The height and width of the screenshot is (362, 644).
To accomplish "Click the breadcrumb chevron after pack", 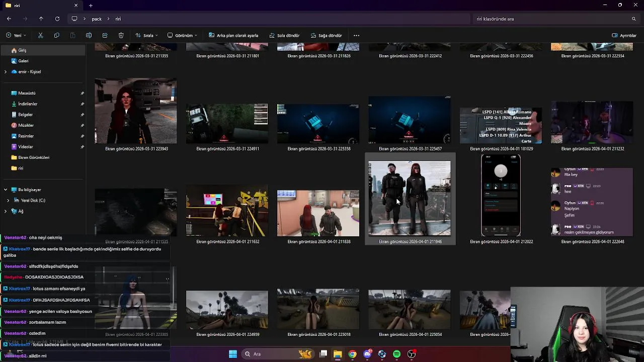I will (108, 19).
